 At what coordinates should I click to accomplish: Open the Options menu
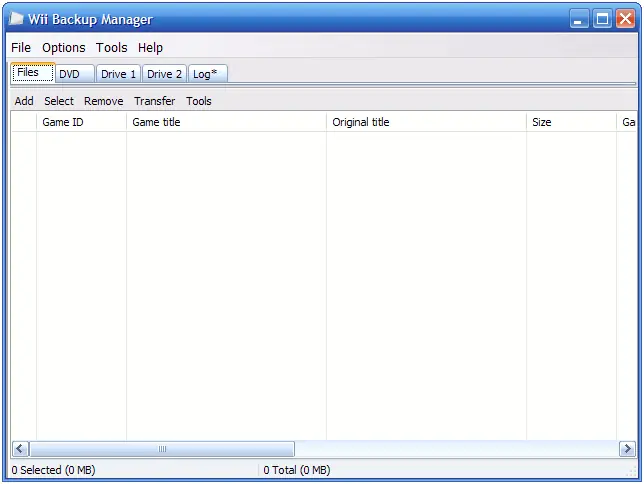[x=64, y=48]
